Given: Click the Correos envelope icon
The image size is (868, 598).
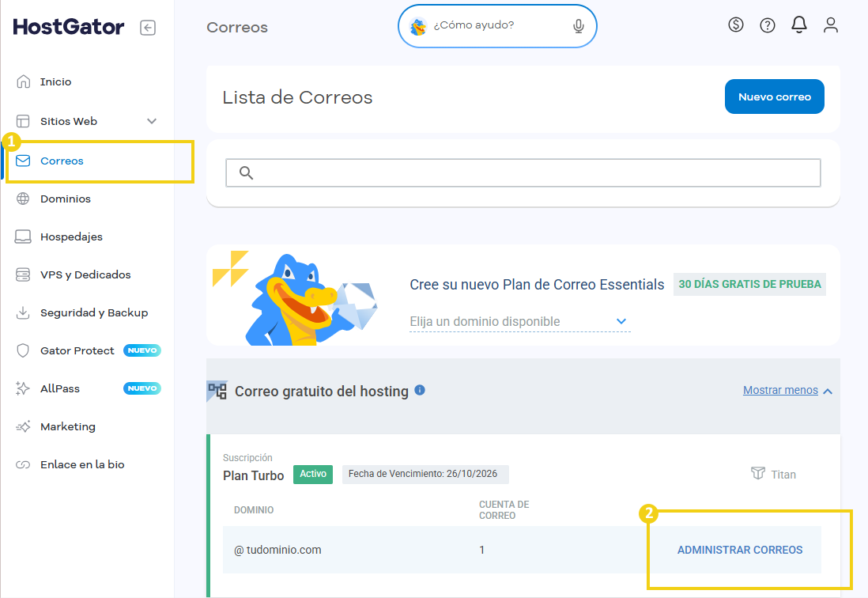Looking at the screenshot, I should pyautogui.click(x=23, y=161).
